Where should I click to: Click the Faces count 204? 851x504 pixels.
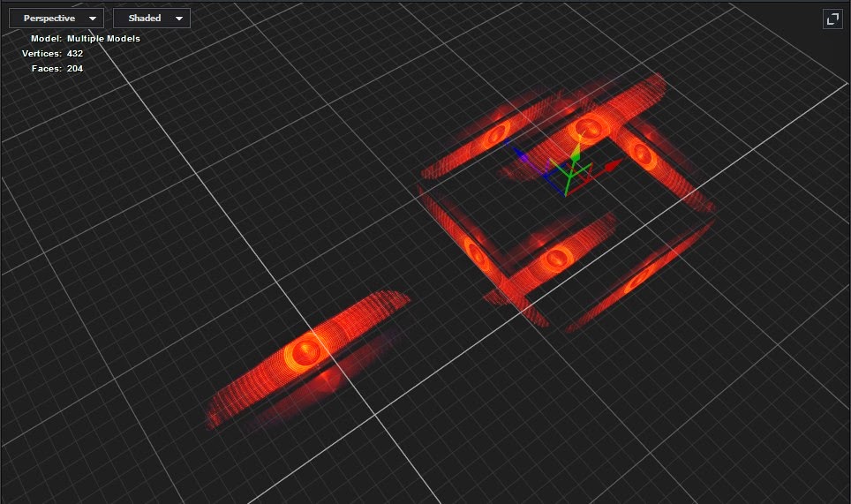[75, 68]
